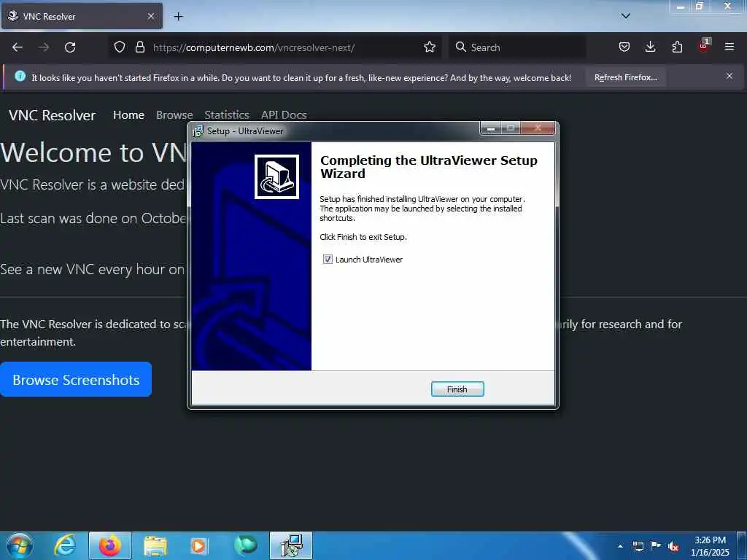Open the Statistics nav link
747x560 pixels.
[x=227, y=114]
